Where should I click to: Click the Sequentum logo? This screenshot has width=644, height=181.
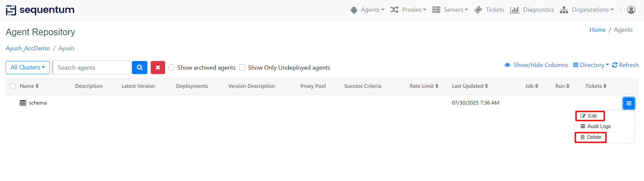(40, 10)
